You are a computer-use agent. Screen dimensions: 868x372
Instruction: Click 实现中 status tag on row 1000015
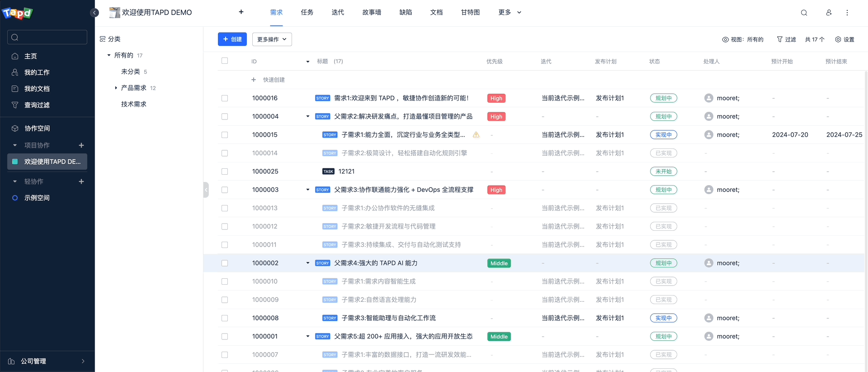click(663, 135)
